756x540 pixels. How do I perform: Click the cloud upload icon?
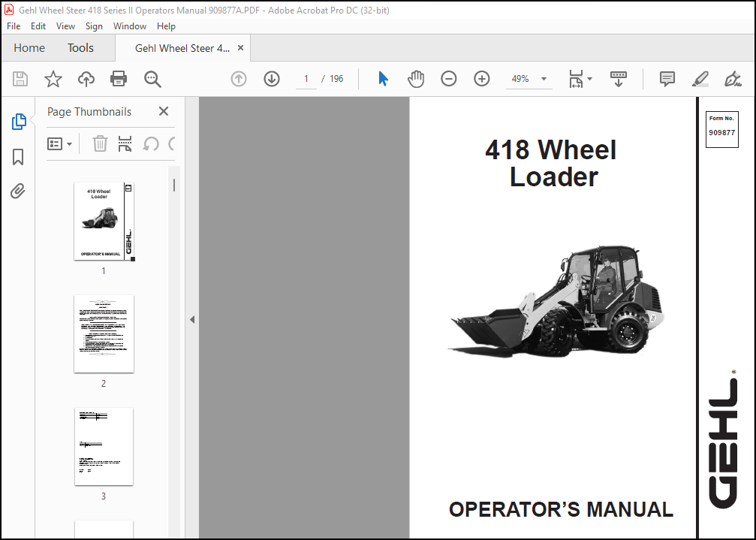coord(86,79)
